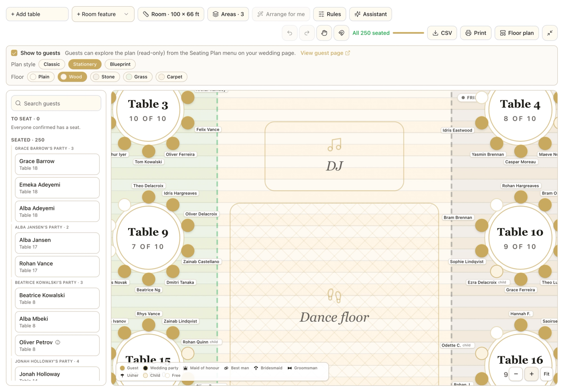This screenshot has height=392, width=564.
Task: Click the Dance floor feature
Action: point(334,294)
